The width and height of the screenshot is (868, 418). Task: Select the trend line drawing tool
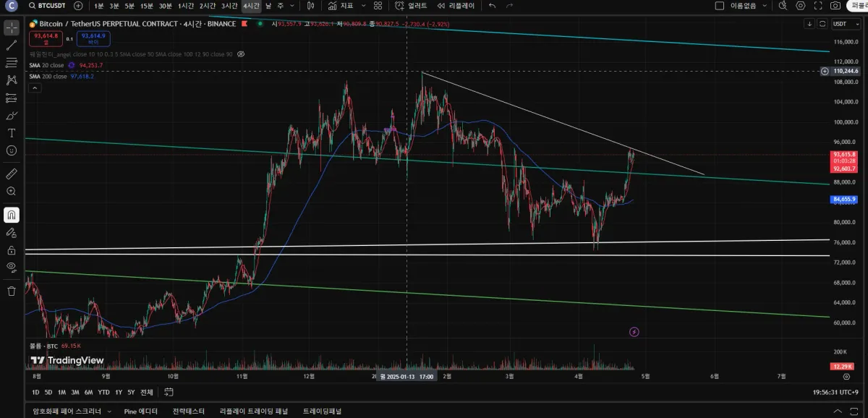(12, 46)
